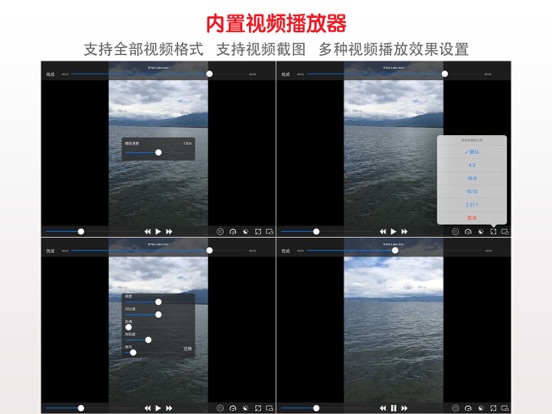
Task: Tap video effects icon in the playing player
Action: [481, 408]
